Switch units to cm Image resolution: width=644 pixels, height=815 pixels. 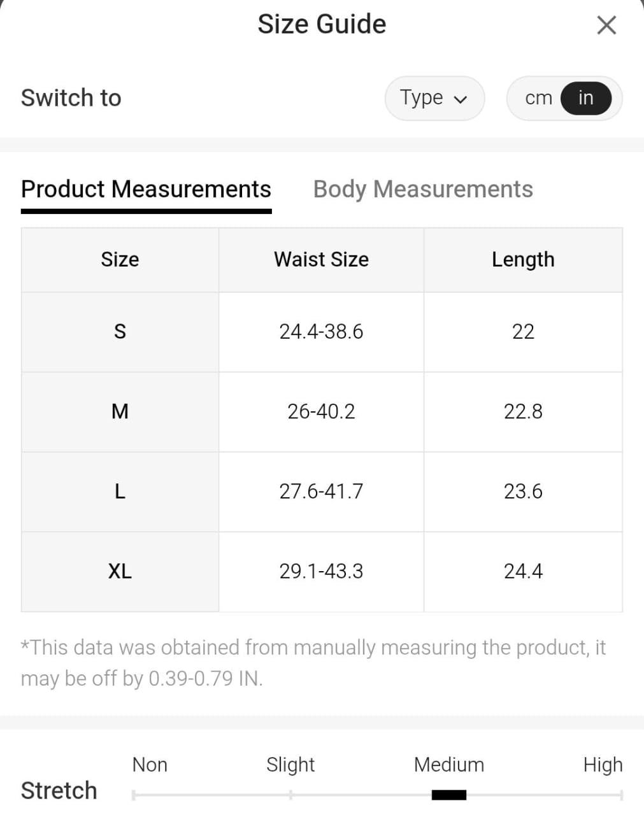point(538,98)
